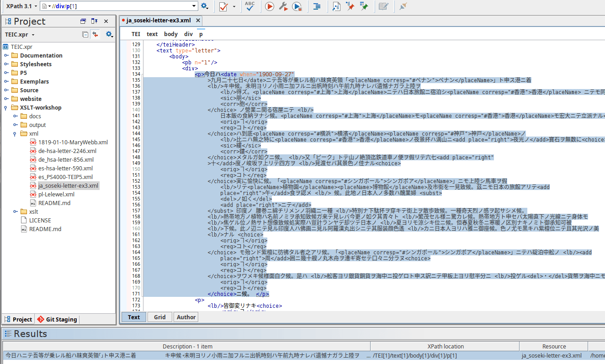The height and width of the screenshot is (364, 605).
Task: Expand the P5 folder
Action: (x=6, y=73)
